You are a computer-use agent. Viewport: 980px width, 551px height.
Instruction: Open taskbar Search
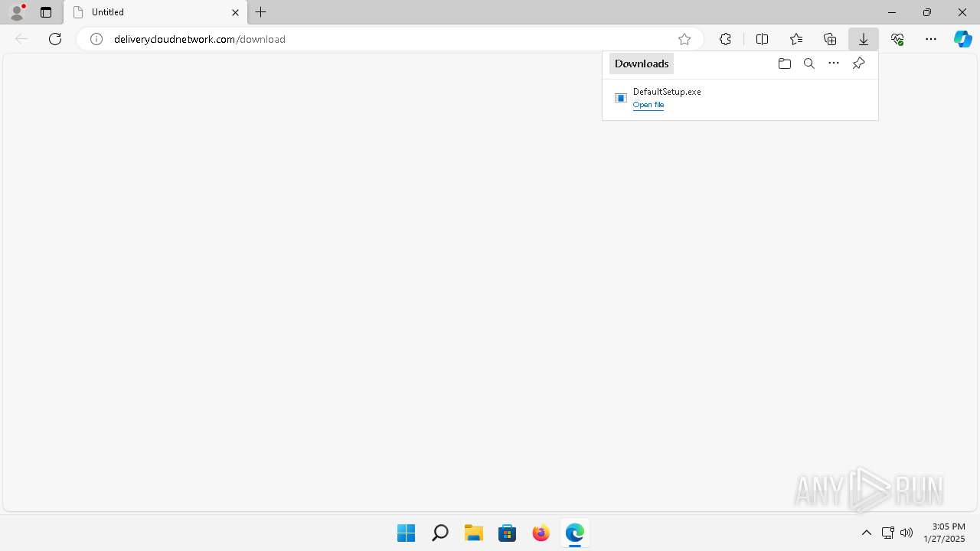[439, 533]
